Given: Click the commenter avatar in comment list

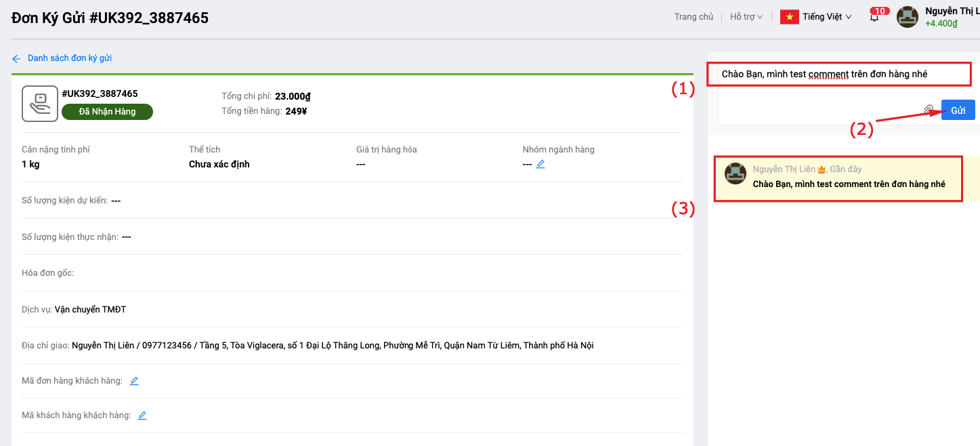Looking at the screenshot, I should (x=736, y=174).
